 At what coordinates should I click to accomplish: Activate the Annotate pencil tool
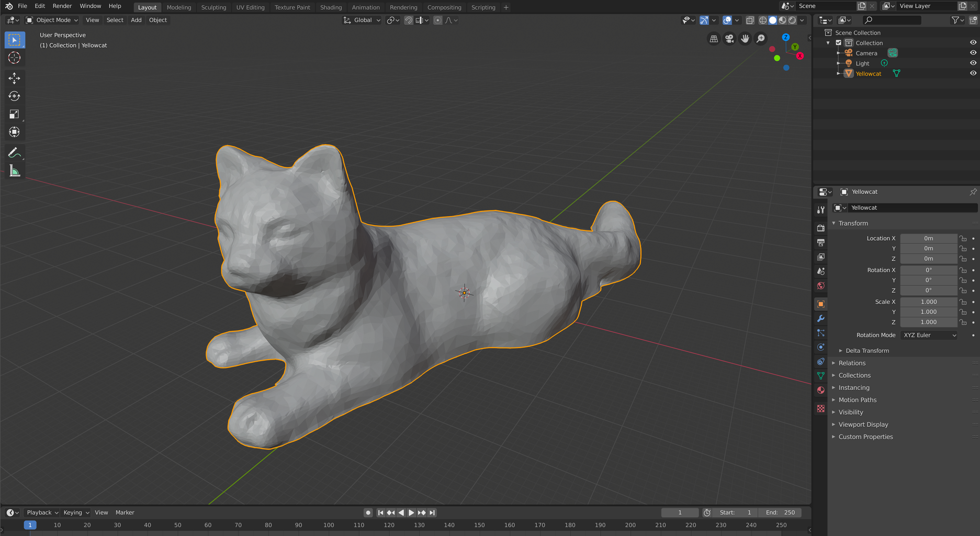click(x=14, y=153)
